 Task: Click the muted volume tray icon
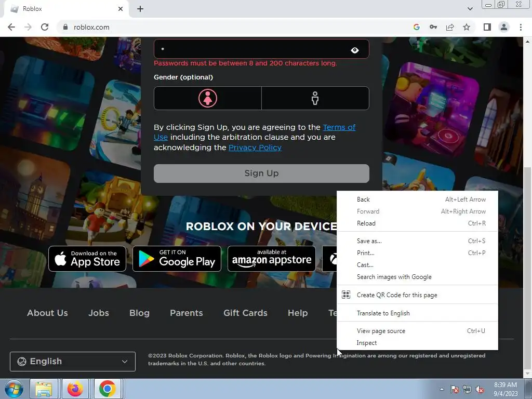click(480, 389)
